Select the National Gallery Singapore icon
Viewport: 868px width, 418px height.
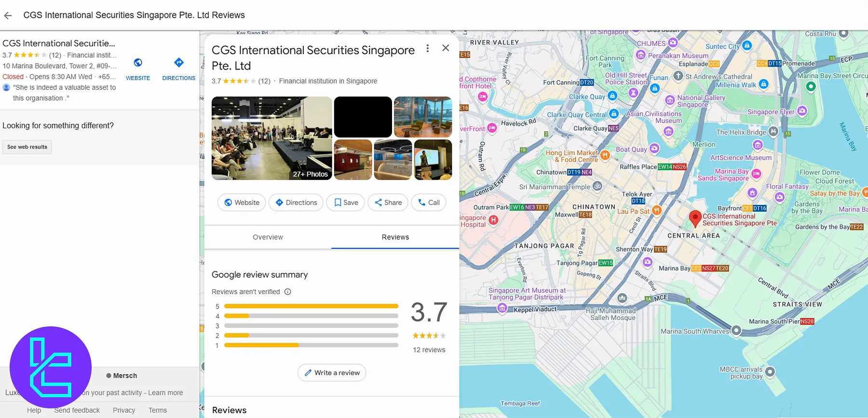pyautogui.click(x=670, y=100)
